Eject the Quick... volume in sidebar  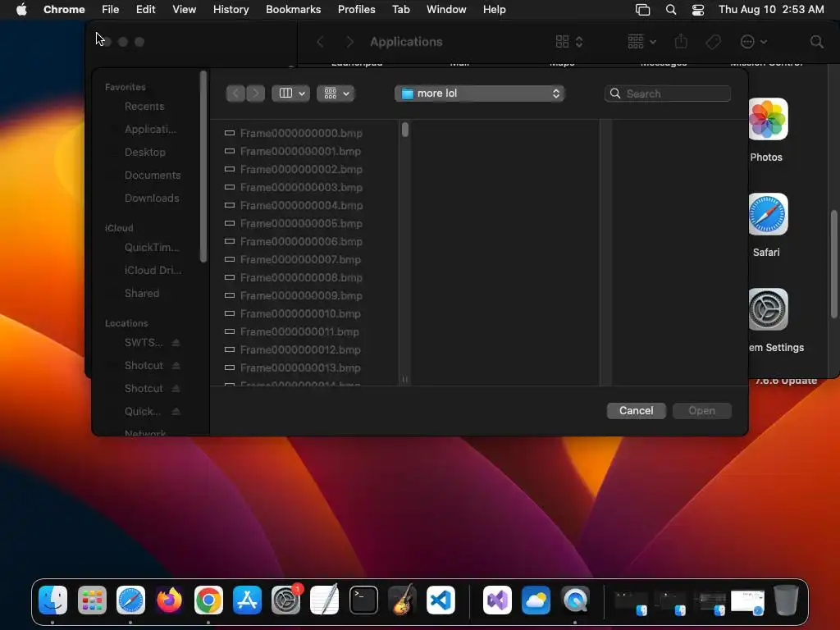point(176,412)
